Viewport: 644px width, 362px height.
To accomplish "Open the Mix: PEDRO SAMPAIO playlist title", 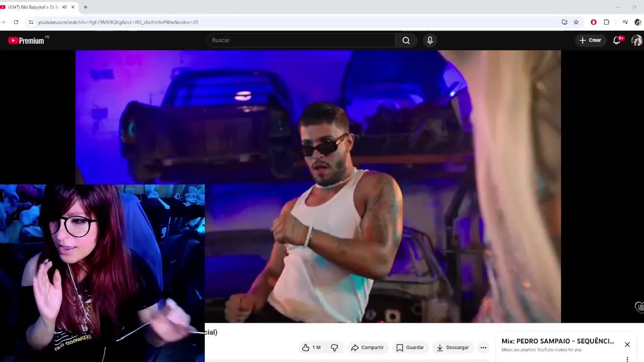I will (557, 341).
